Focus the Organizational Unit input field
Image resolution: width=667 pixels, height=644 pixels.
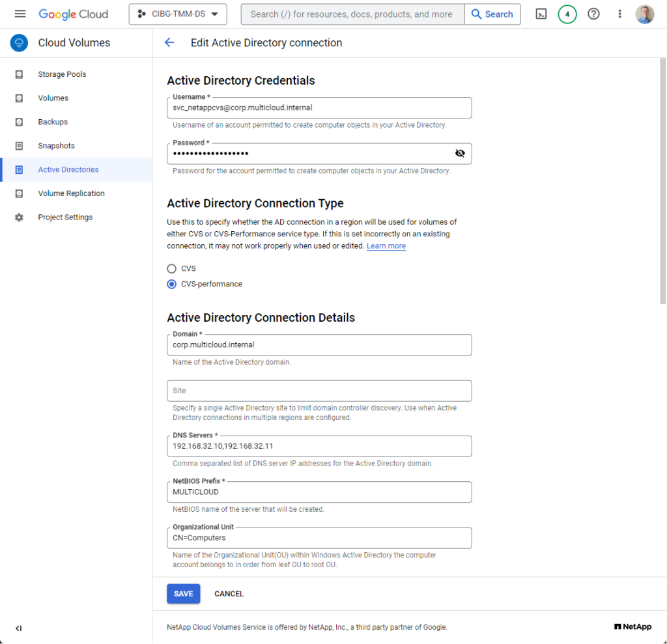tap(319, 538)
